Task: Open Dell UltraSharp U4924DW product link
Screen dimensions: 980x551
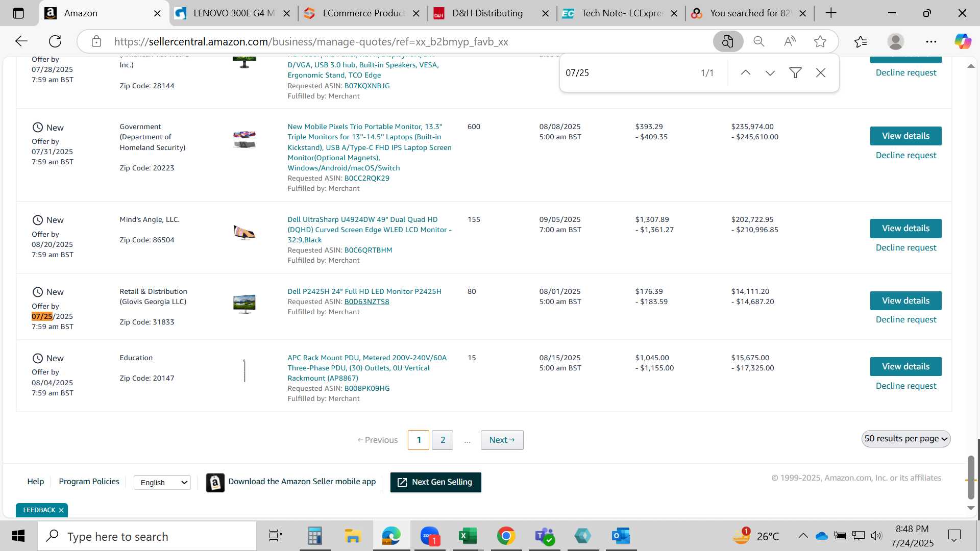Action: pyautogui.click(x=370, y=230)
